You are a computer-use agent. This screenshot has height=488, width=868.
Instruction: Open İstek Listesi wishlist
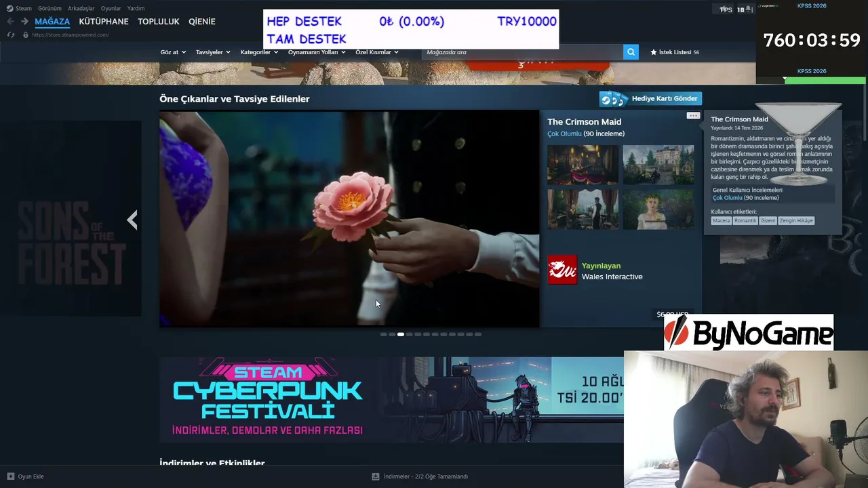[x=675, y=52]
